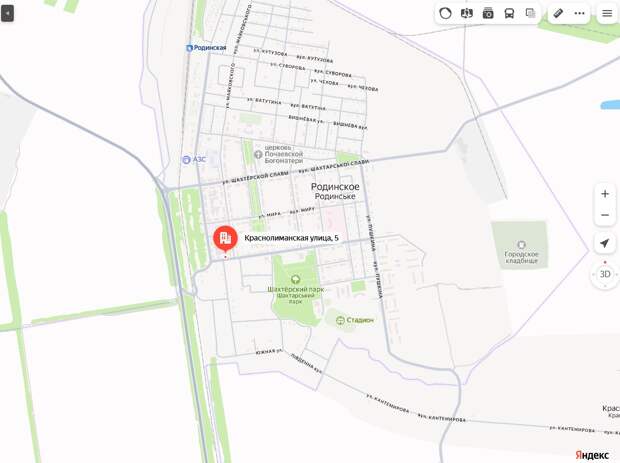Expand the collapsed side panel arrow

(7, 13)
